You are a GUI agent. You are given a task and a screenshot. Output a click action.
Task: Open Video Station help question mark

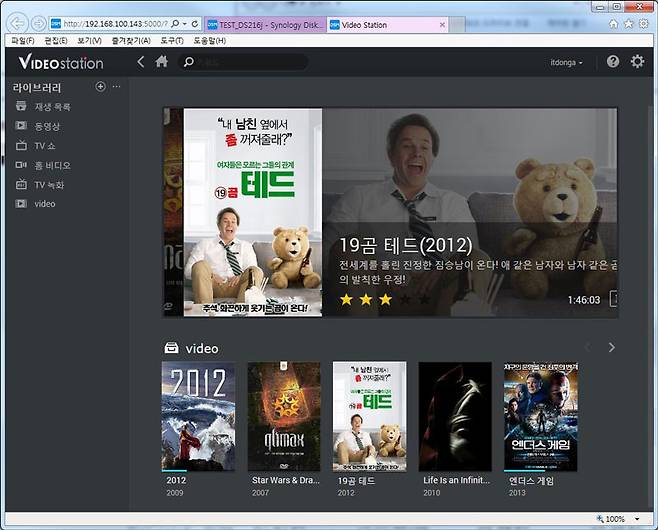613,62
